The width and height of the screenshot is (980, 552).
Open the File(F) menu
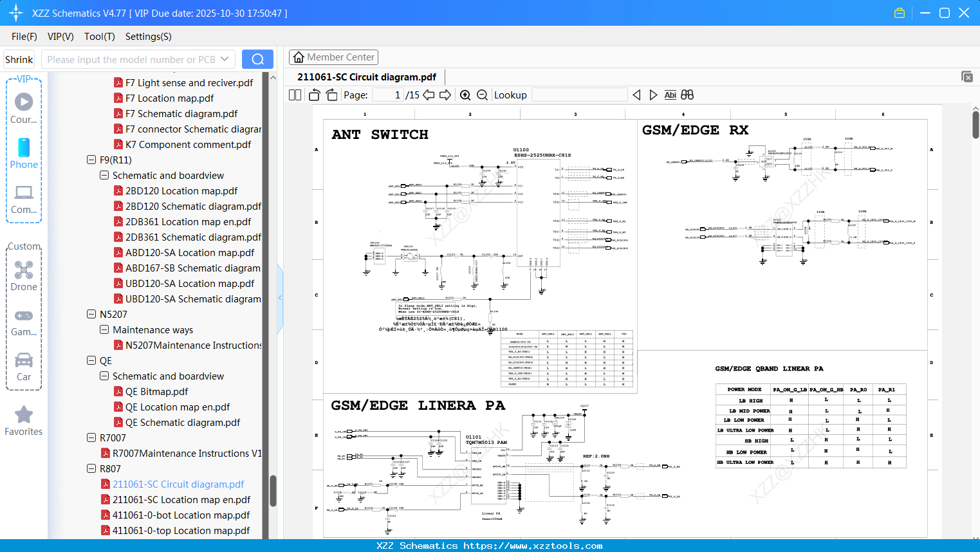(24, 37)
